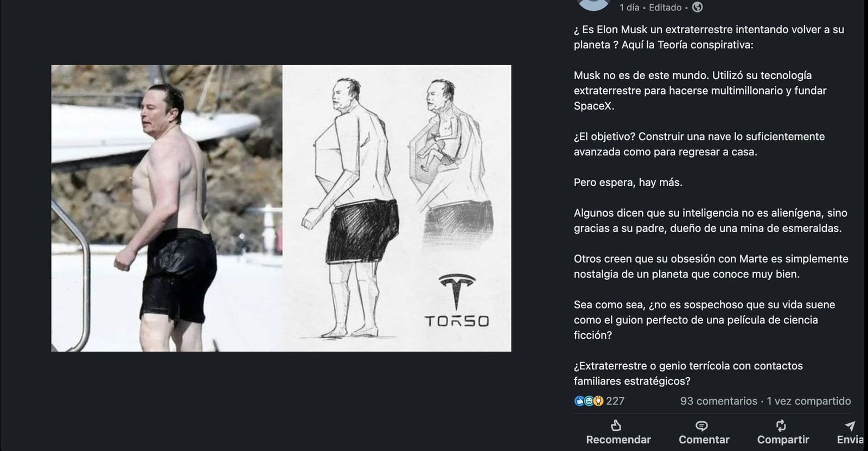
Task: Click the green laughing reaction icon
Action: (589, 401)
